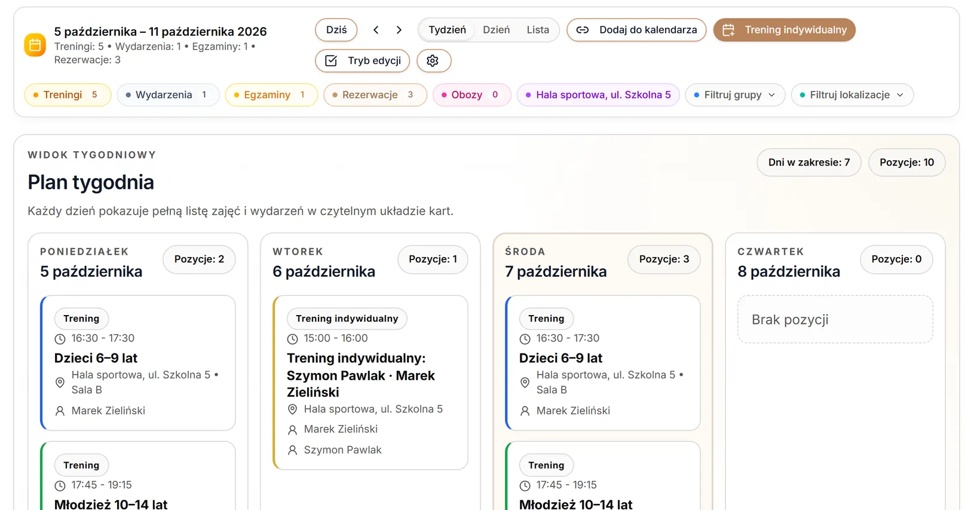980x510 pixels.
Task: Open the Filtruj grupy dropdown
Action: coord(735,94)
